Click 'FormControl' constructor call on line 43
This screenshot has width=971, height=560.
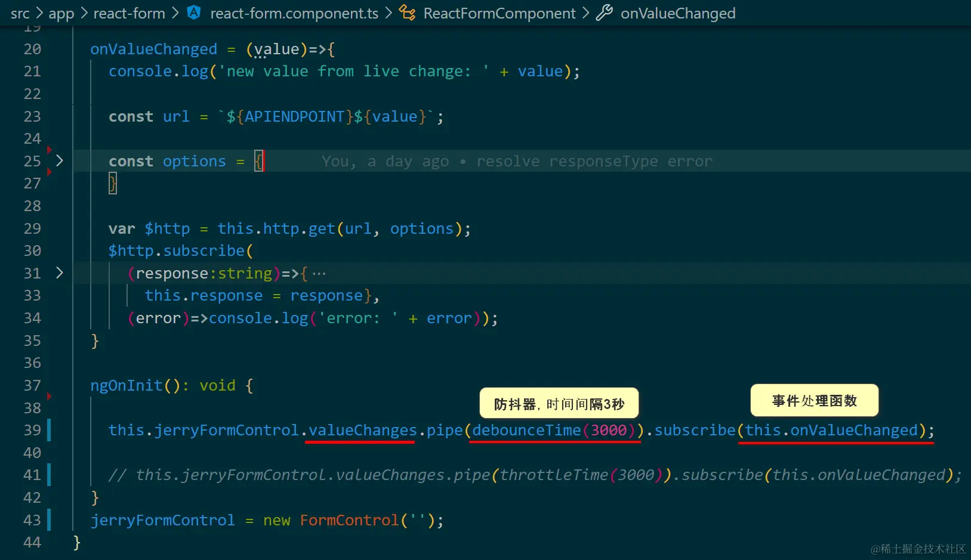click(x=349, y=520)
